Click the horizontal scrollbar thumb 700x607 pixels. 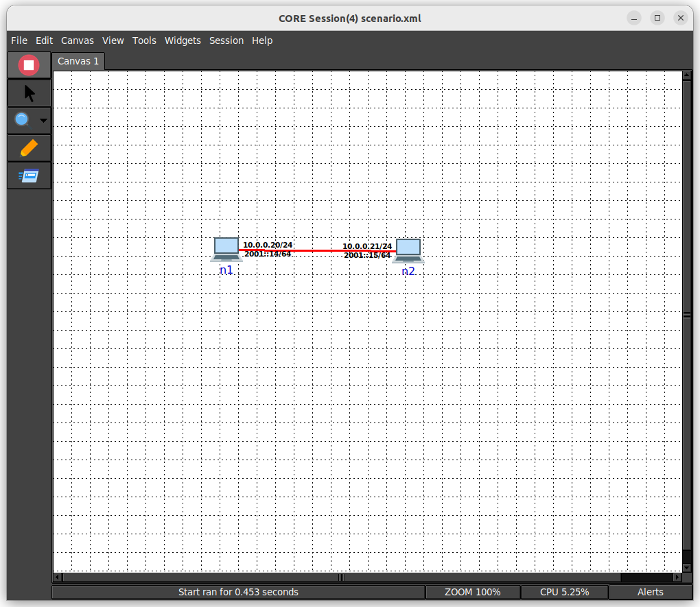342,577
